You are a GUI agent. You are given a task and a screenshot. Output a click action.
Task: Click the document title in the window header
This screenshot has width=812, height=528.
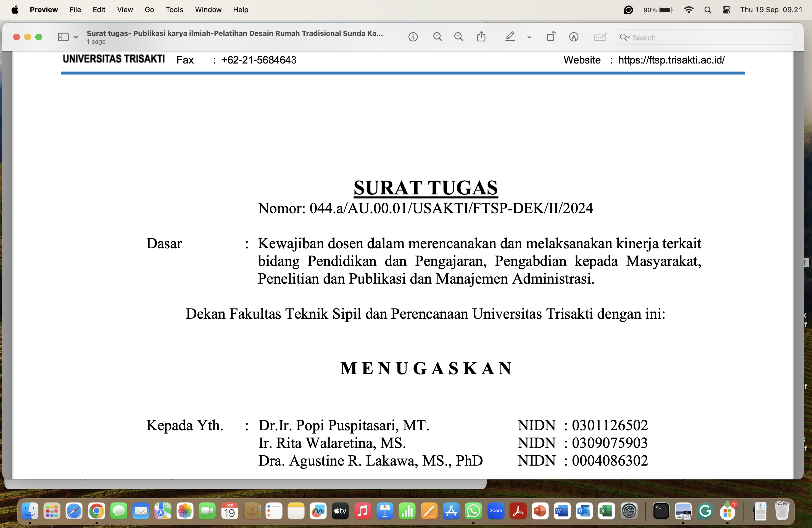point(235,33)
